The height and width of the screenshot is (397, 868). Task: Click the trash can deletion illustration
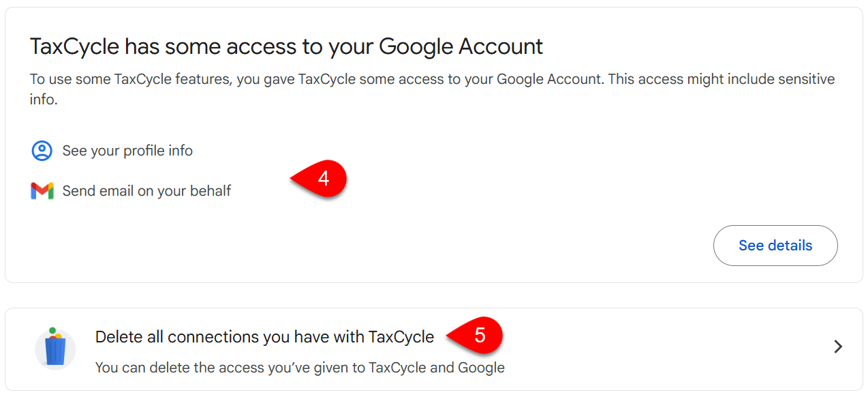55,348
